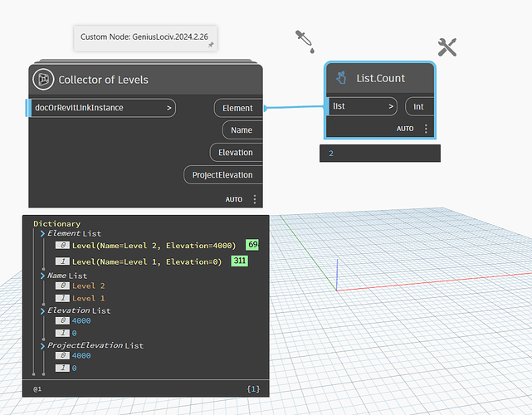Click the Name output port
The height and width of the screenshot is (415, 532).
point(242,130)
